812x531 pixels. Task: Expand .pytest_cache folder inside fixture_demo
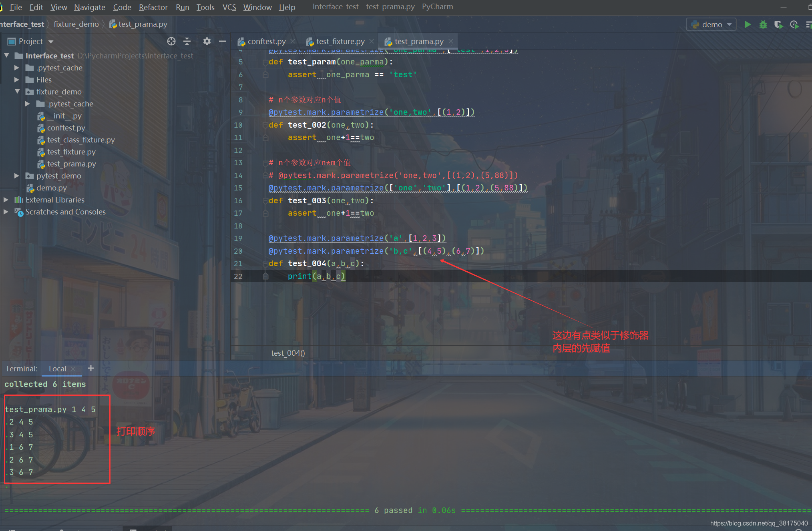(28, 104)
